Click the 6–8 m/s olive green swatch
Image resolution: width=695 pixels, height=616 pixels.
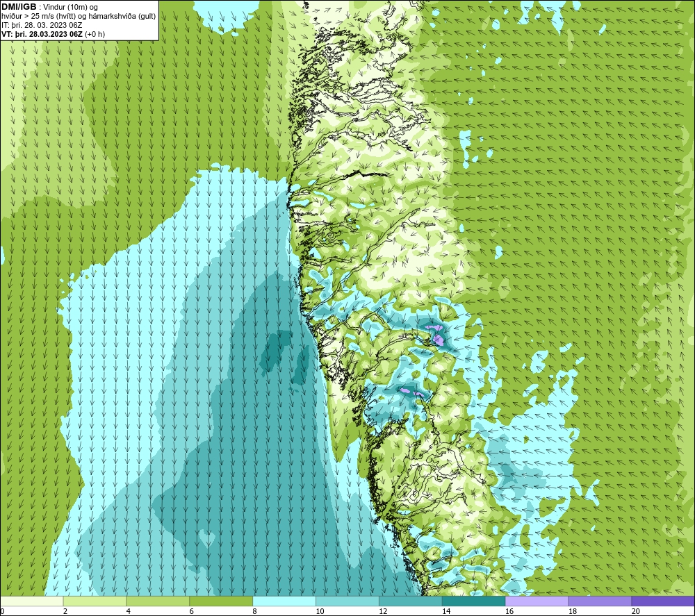click(221, 601)
